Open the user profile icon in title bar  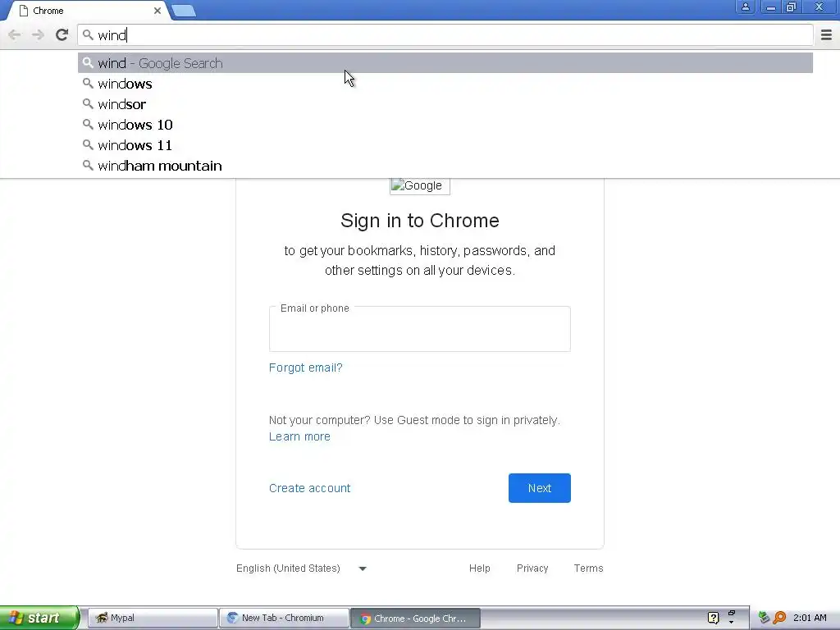745,7
